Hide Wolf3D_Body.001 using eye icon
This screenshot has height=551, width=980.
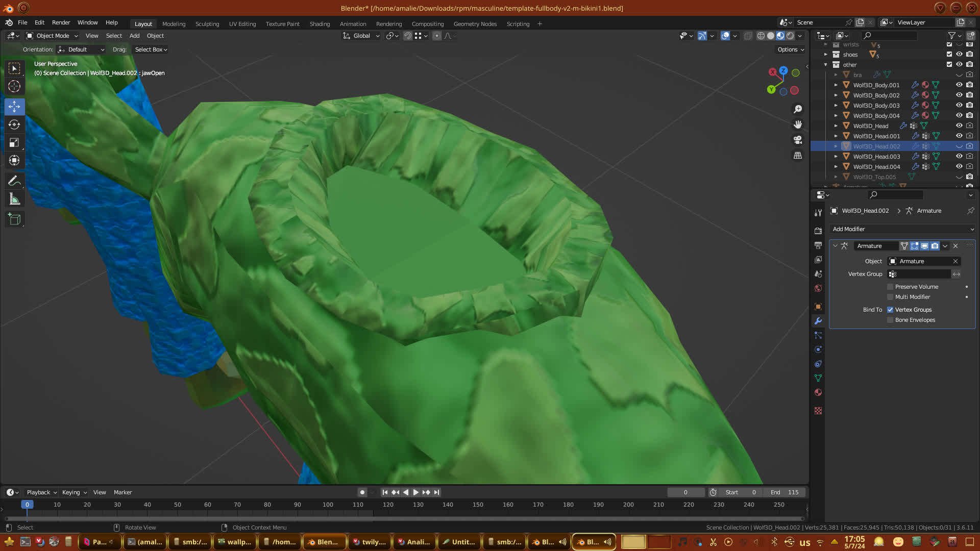point(959,85)
